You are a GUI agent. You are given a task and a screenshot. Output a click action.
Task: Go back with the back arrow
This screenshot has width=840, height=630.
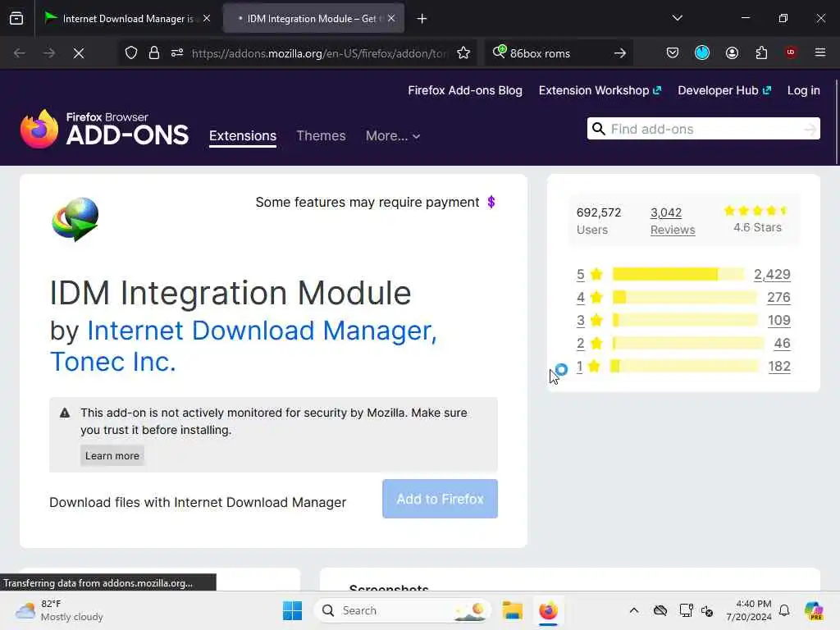[20, 53]
